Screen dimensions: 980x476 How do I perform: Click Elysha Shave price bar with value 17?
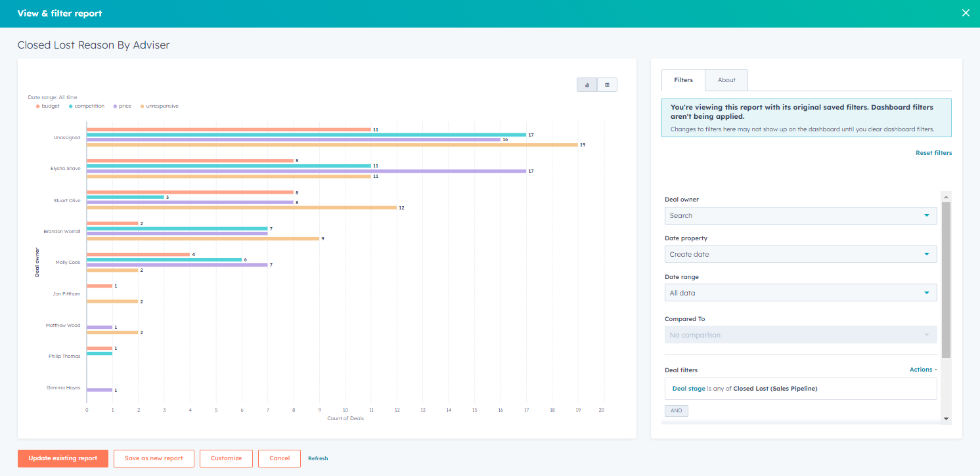pos(306,171)
